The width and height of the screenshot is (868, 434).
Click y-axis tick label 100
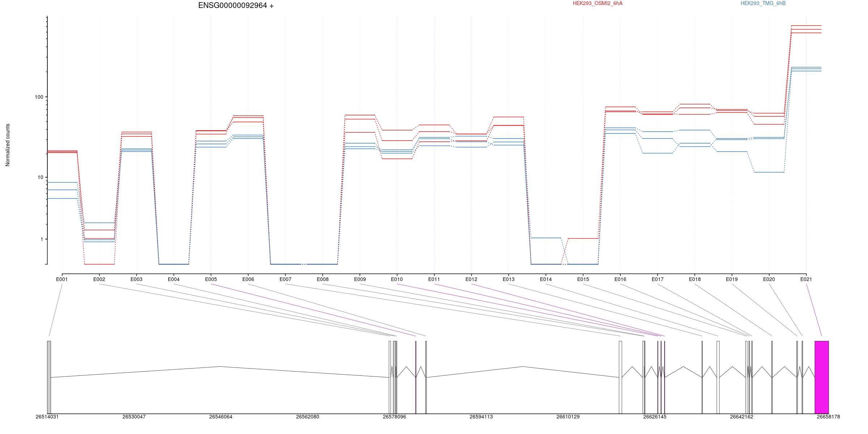coord(39,97)
